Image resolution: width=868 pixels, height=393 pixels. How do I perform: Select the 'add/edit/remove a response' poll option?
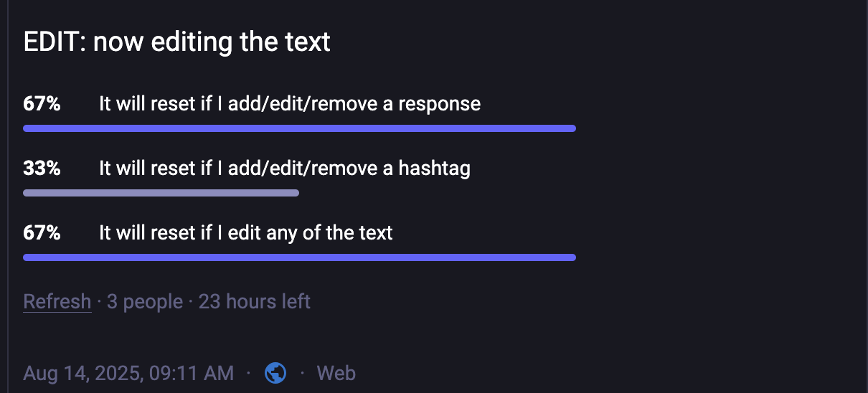tap(289, 104)
